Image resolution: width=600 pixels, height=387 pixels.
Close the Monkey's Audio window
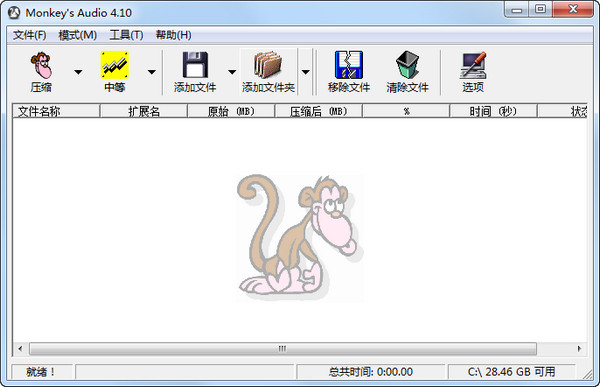coord(573,10)
